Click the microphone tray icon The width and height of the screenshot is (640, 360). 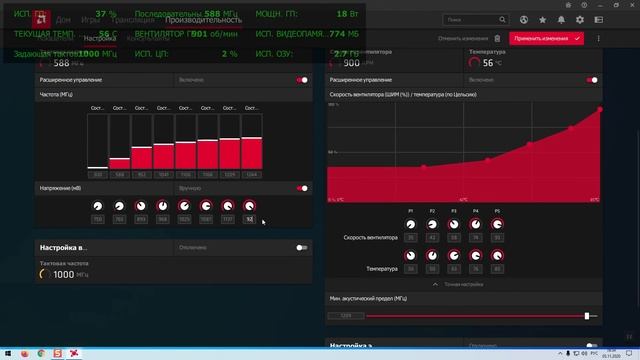pyautogui.click(x=568, y=353)
